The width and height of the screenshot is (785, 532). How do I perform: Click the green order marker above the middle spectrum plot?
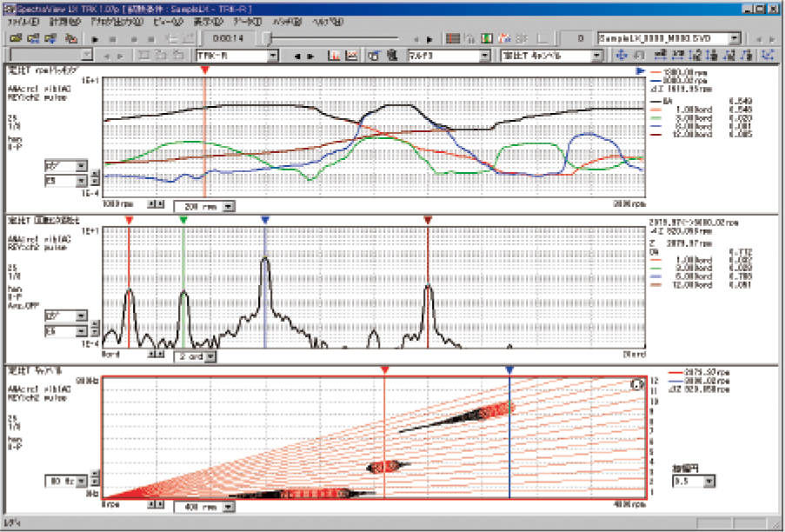[183, 220]
